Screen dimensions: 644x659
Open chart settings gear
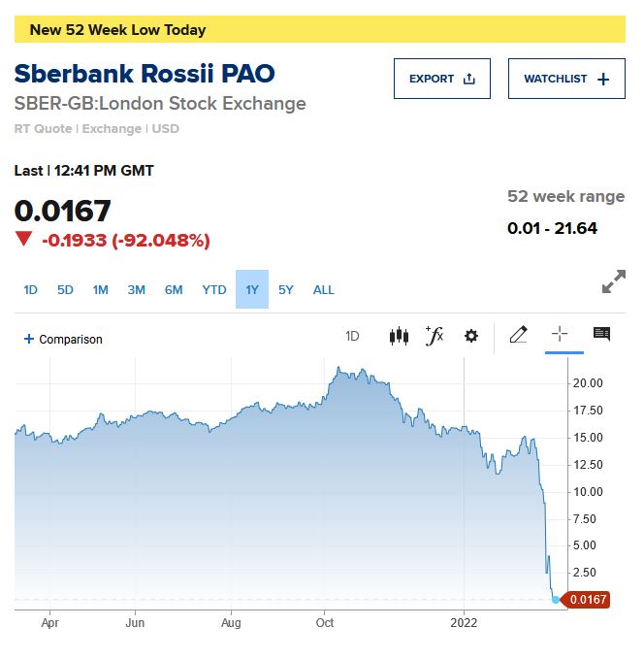tap(471, 336)
